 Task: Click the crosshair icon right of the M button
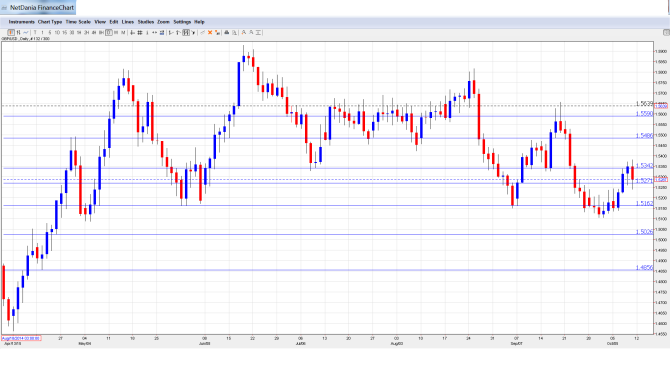pyautogui.click(x=132, y=32)
